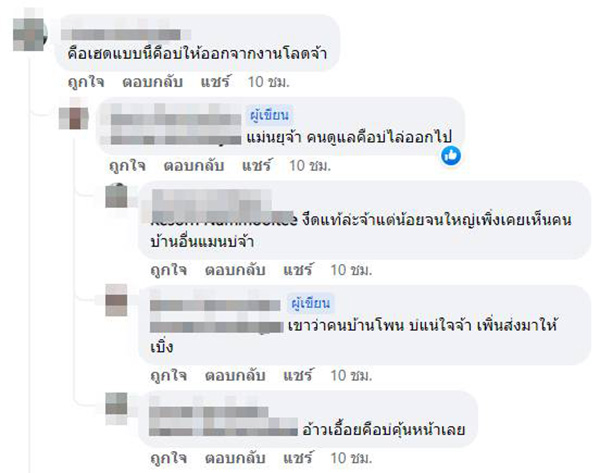
Task: Reply to top comment via ตอบกลับ
Action: (x=152, y=82)
